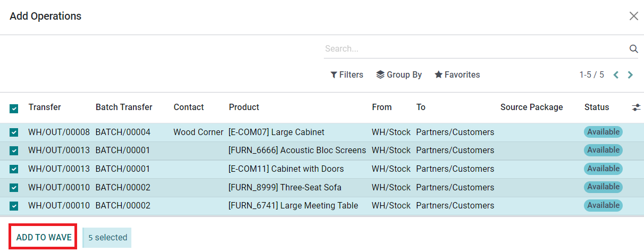Sort by the Product column header
Image resolution: width=644 pixels, height=251 pixels.
pyautogui.click(x=244, y=107)
